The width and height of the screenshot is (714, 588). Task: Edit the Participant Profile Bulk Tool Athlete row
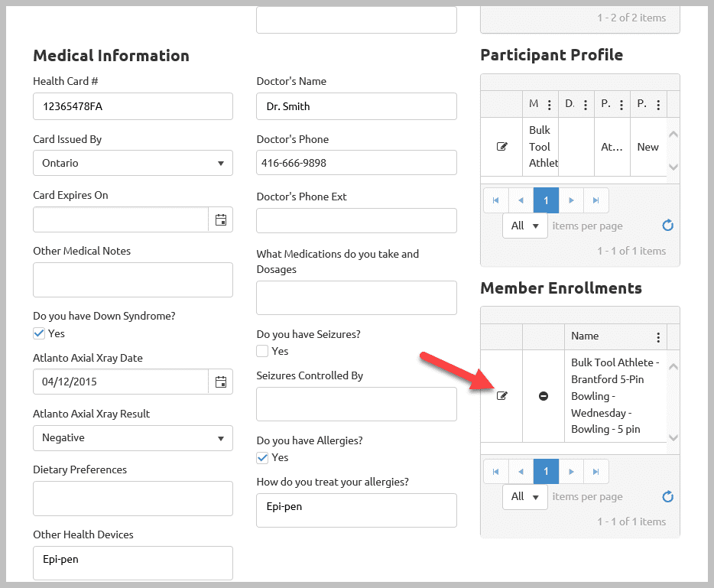pyautogui.click(x=501, y=147)
